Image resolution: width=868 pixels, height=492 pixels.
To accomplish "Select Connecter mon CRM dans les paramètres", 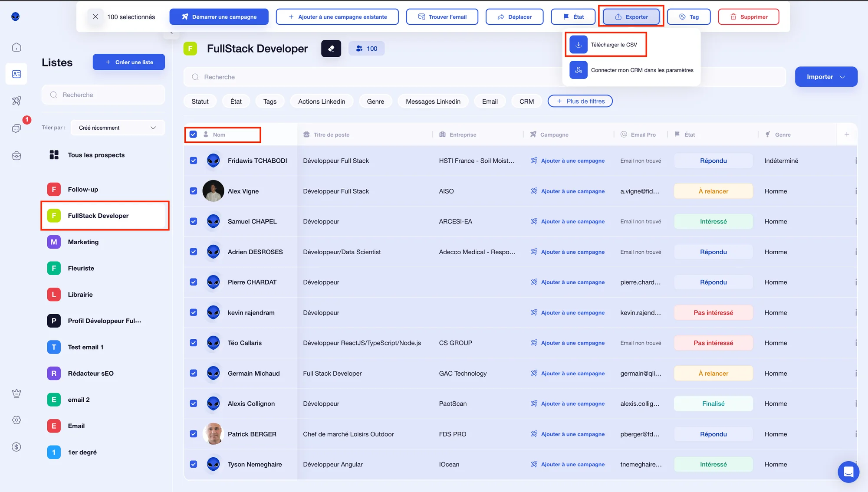I will 631,70.
